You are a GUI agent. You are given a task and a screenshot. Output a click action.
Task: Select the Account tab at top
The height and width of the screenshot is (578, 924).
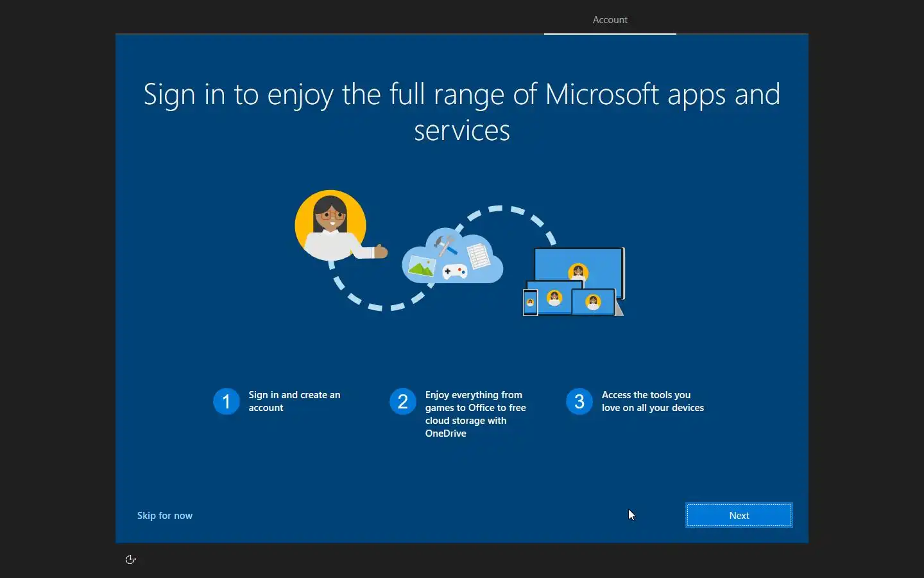(x=610, y=20)
